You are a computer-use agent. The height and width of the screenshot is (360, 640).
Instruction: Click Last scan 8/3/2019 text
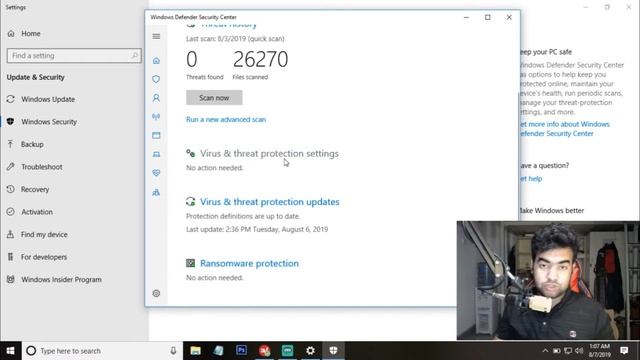click(235, 39)
